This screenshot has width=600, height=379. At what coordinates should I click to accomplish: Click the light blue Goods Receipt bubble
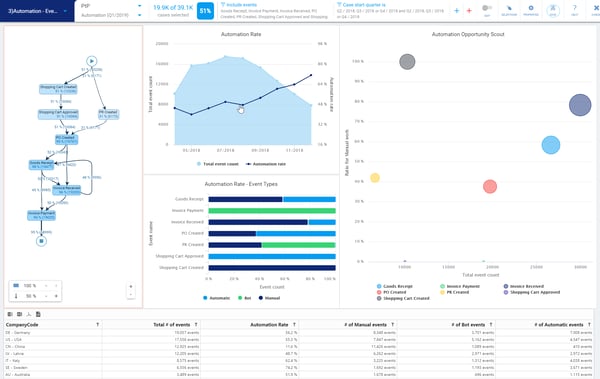point(551,145)
